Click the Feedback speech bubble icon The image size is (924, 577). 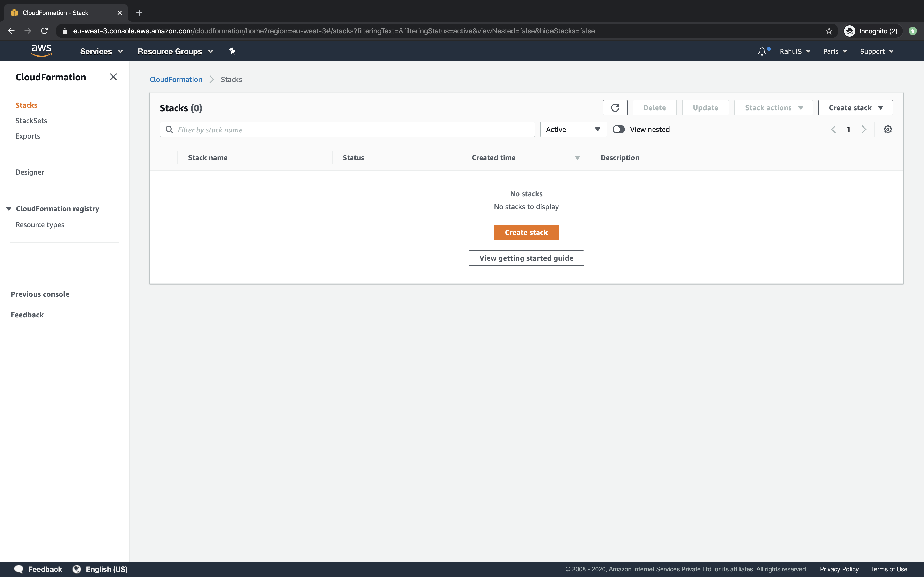point(19,568)
